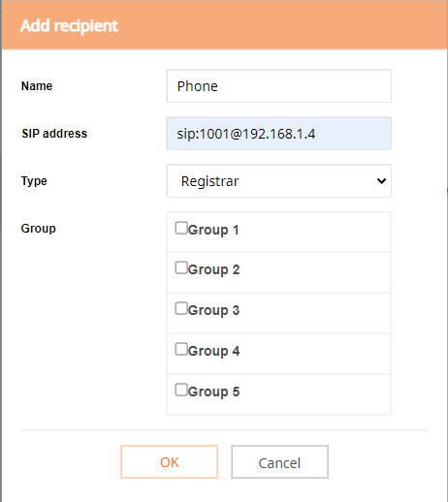Click the Add recipient dialog title
This screenshot has width=448, height=502.
(x=69, y=26)
